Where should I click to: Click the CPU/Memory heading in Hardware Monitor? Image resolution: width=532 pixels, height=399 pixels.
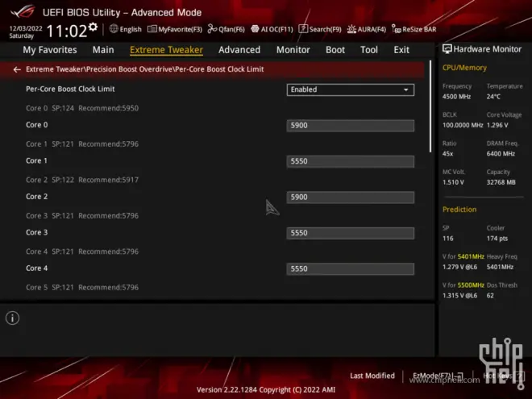[464, 68]
